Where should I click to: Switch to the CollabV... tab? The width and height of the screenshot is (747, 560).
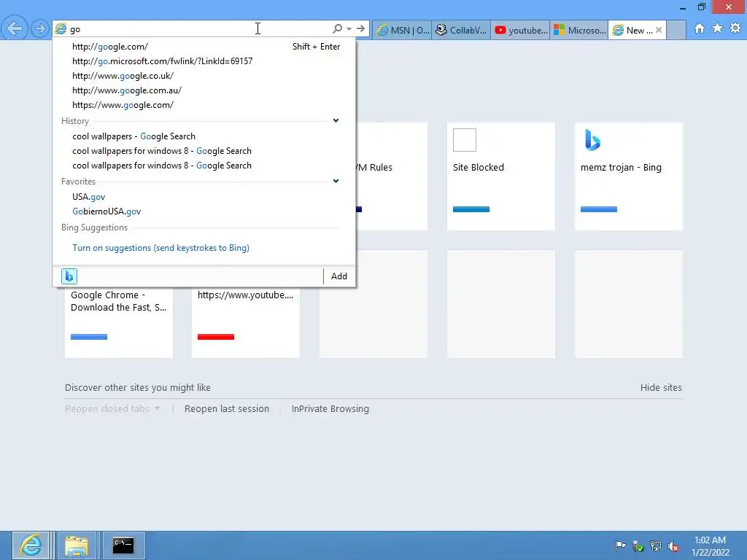point(461,30)
